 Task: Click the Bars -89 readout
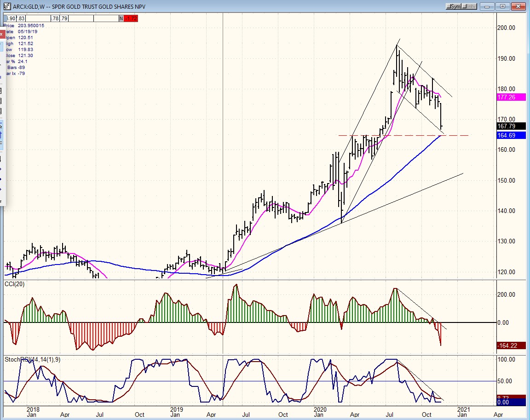coord(16,68)
